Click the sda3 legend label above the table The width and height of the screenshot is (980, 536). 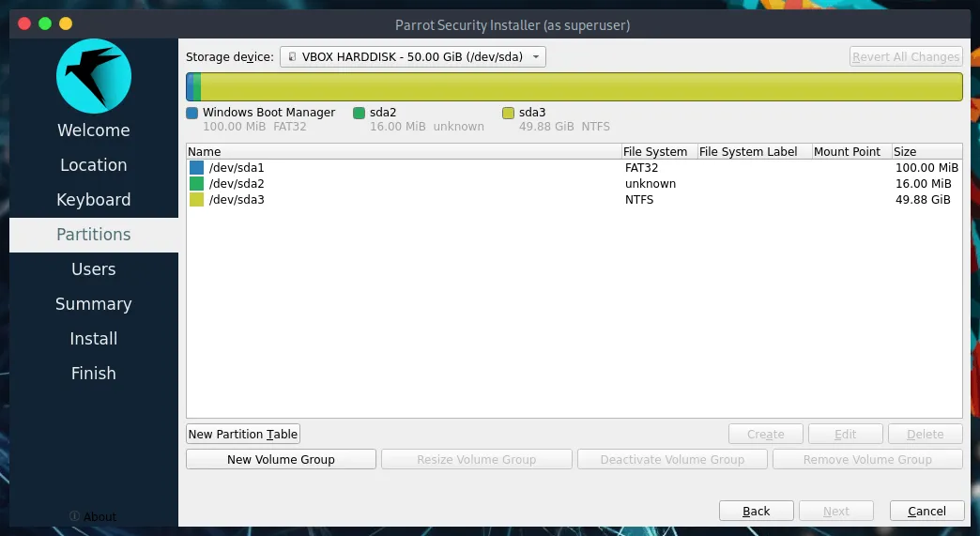[532, 113]
